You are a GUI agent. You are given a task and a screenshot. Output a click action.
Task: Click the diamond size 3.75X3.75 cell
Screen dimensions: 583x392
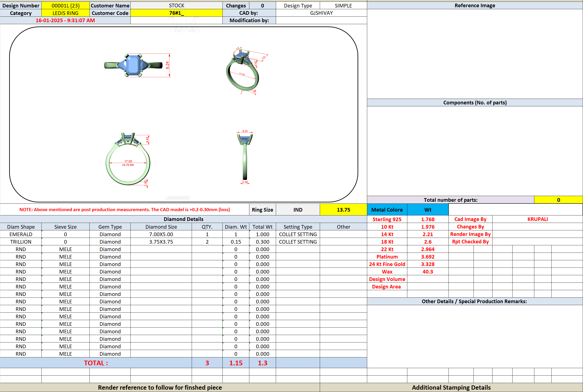[161, 242]
